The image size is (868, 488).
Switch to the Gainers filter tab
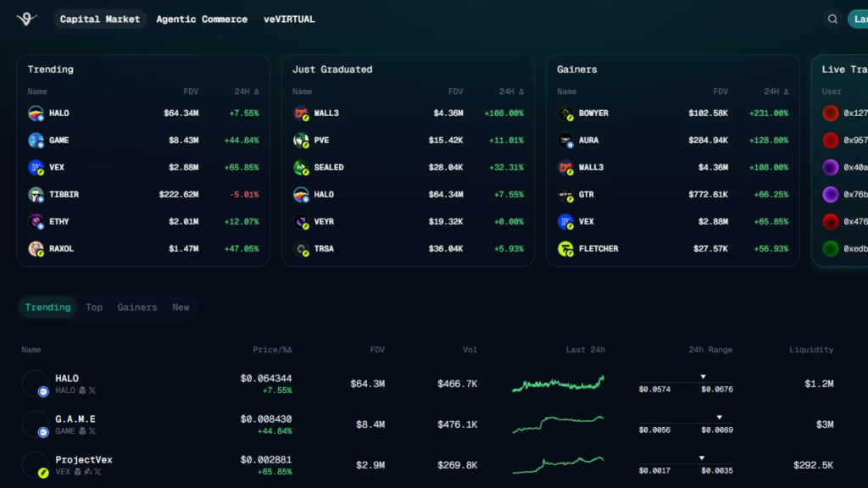pos(136,307)
